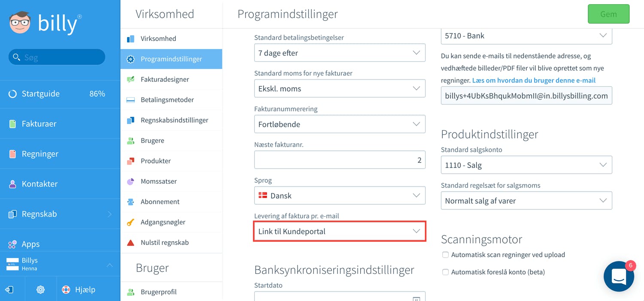
Task: Click the green Gem button
Action: (x=608, y=14)
